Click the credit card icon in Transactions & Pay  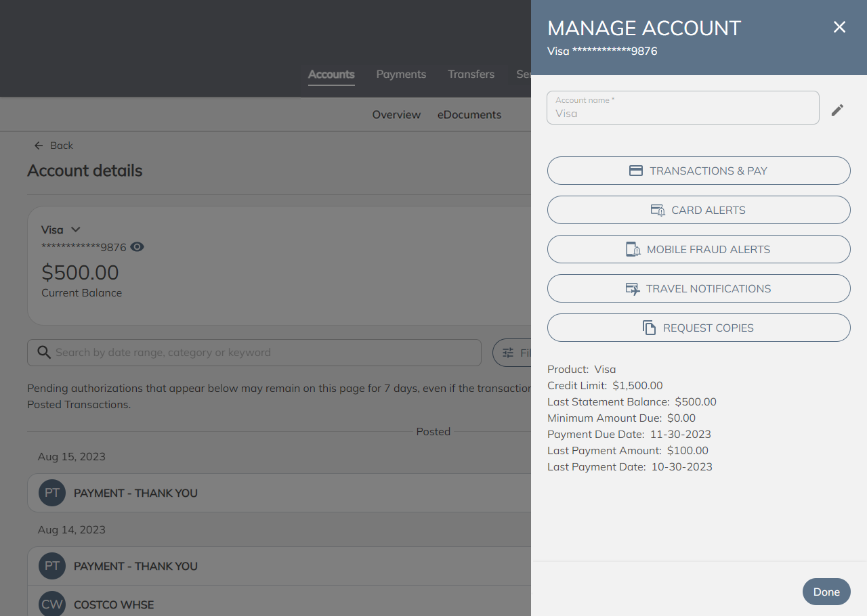click(635, 171)
